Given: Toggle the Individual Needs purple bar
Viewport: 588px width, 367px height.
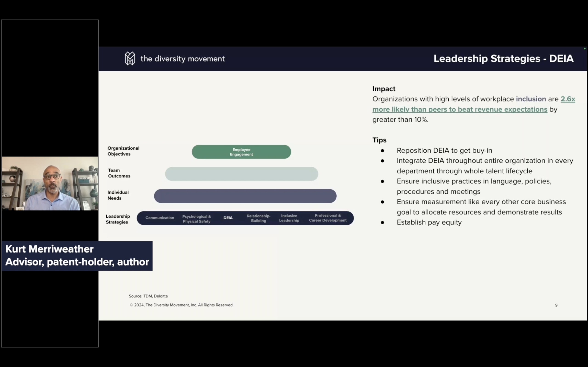Looking at the screenshot, I should click(x=245, y=196).
